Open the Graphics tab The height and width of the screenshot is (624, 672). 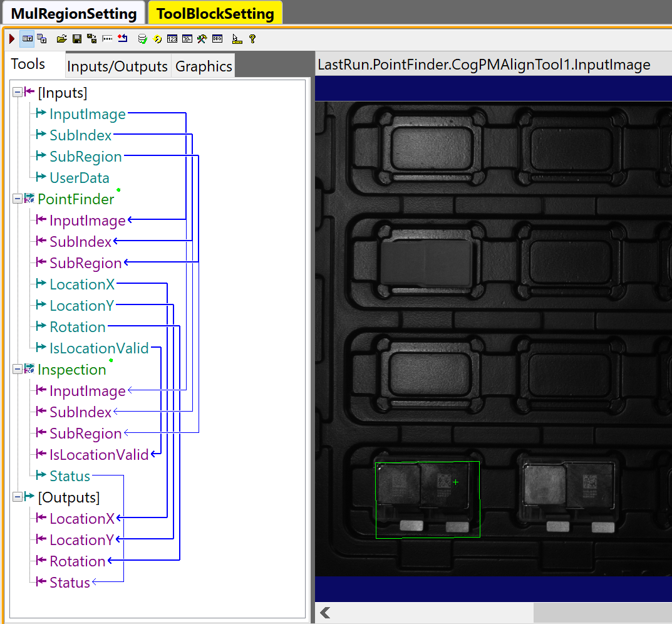point(204,66)
